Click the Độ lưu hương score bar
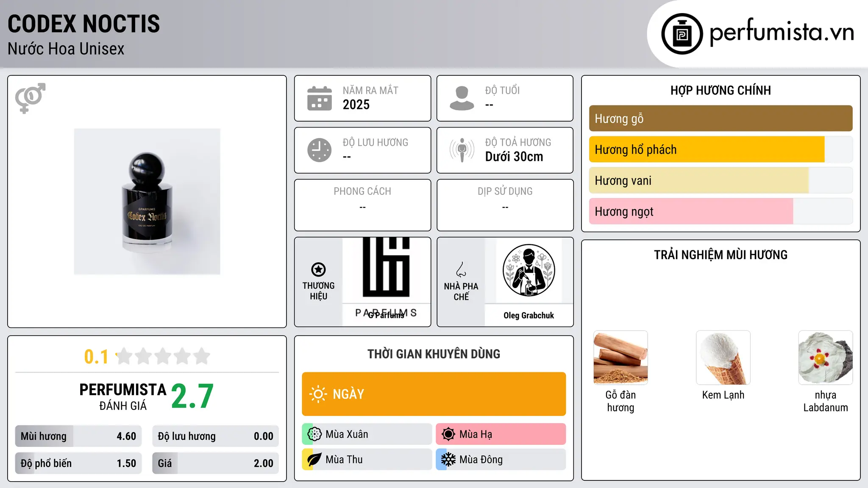868x488 pixels. tap(215, 436)
